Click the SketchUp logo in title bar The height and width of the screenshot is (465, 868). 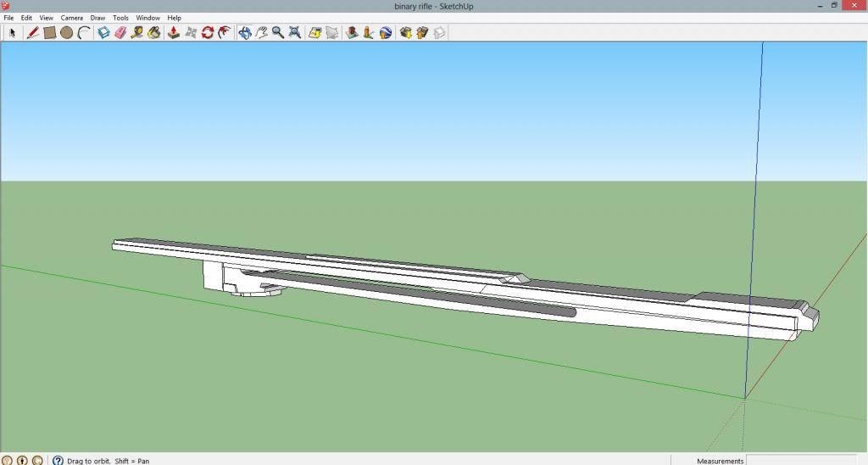pos(6,6)
